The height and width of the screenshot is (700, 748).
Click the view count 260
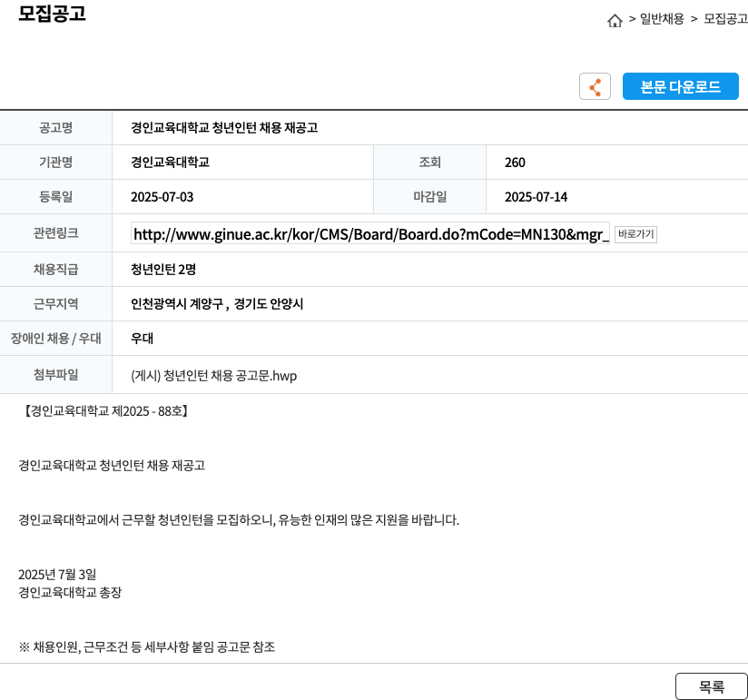(x=515, y=163)
